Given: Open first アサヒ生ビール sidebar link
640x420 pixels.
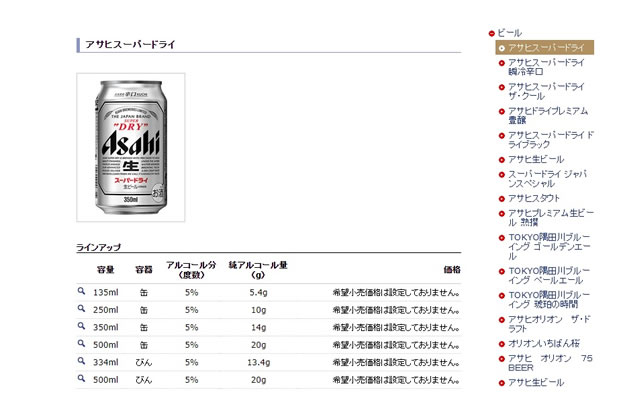Looking at the screenshot, I should point(536,159).
